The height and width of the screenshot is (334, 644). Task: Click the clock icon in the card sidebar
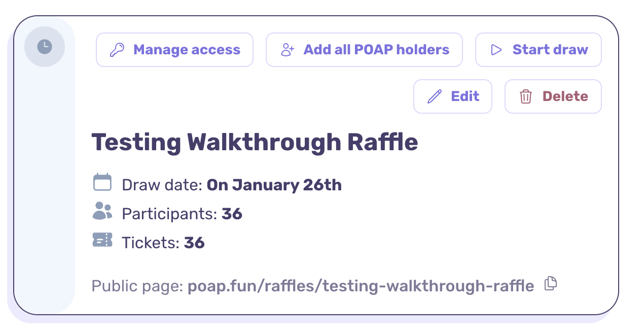click(45, 46)
